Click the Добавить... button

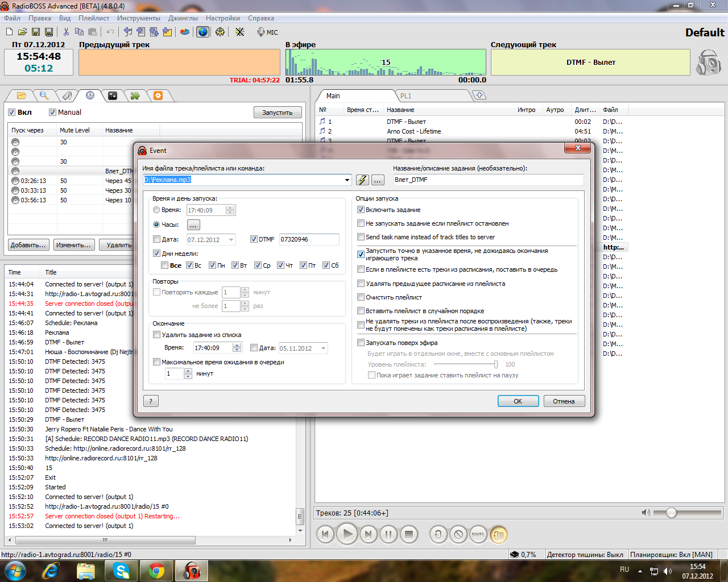click(x=28, y=245)
